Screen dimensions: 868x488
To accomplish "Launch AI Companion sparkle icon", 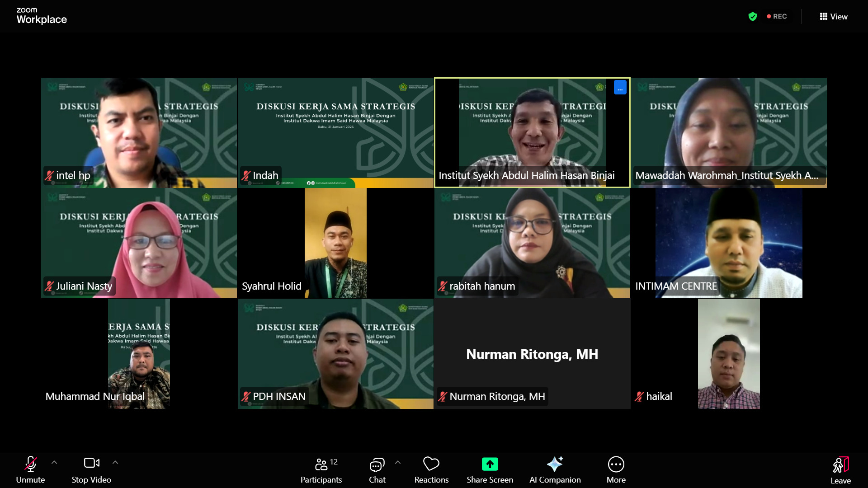I will [x=555, y=464].
